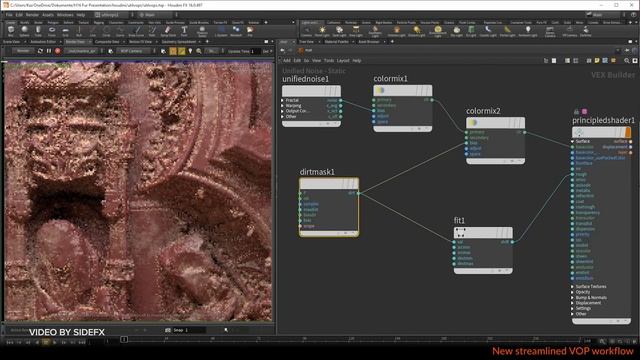This screenshot has height=360, width=640.
Task: Select the File shelf tool
Action: (x=250, y=31)
